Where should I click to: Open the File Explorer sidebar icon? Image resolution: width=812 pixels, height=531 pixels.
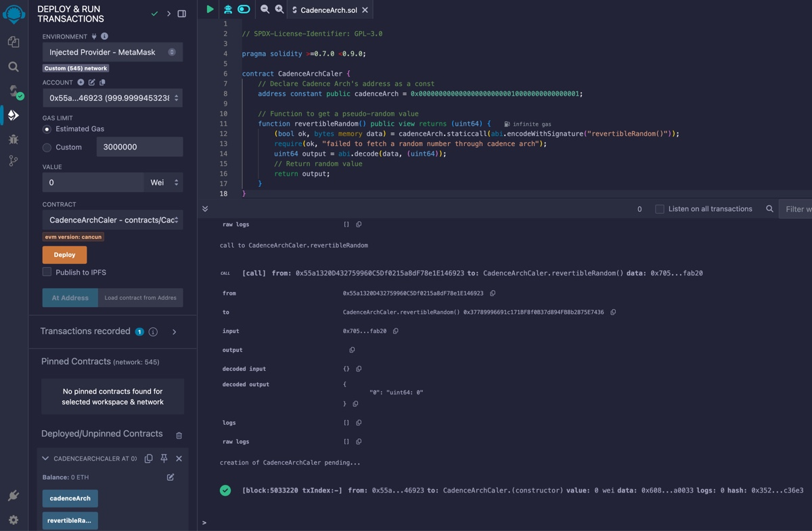click(x=14, y=42)
